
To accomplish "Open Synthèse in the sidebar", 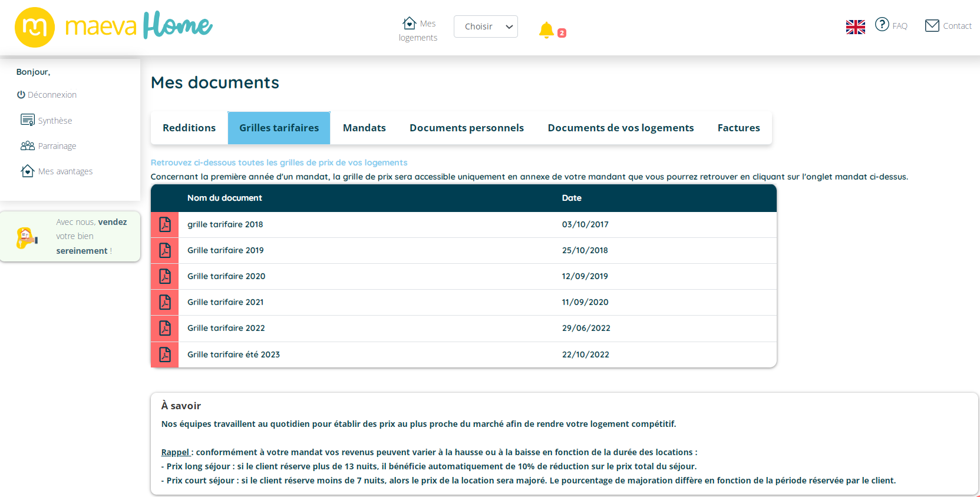I will [47, 121].
